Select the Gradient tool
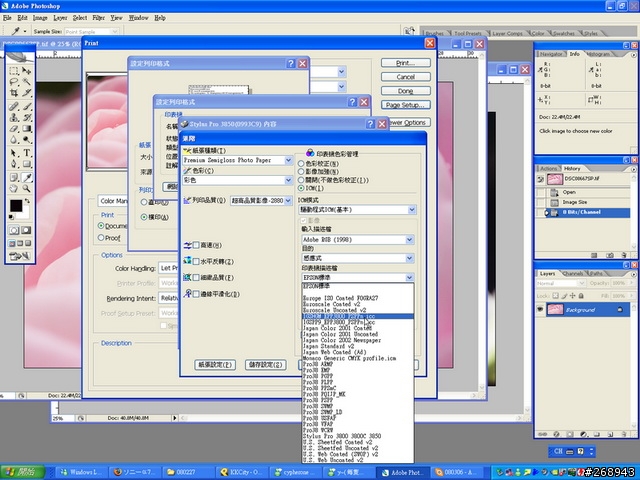640x480 pixels. (27, 129)
